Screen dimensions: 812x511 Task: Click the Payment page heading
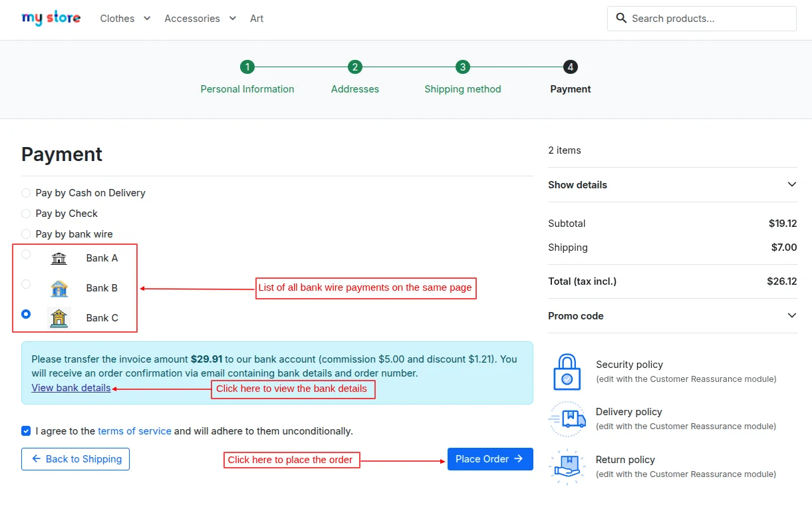62,154
